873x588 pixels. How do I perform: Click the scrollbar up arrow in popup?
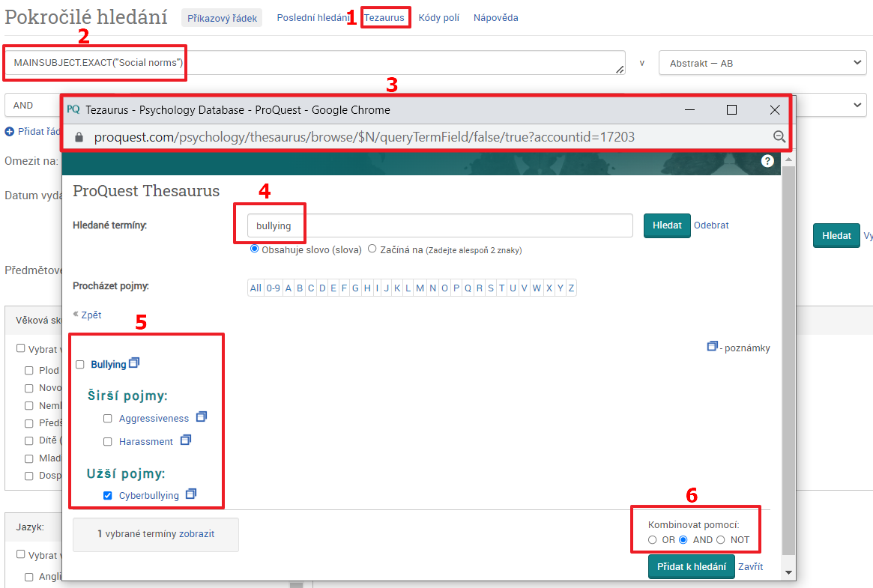[x=788, y=160]
